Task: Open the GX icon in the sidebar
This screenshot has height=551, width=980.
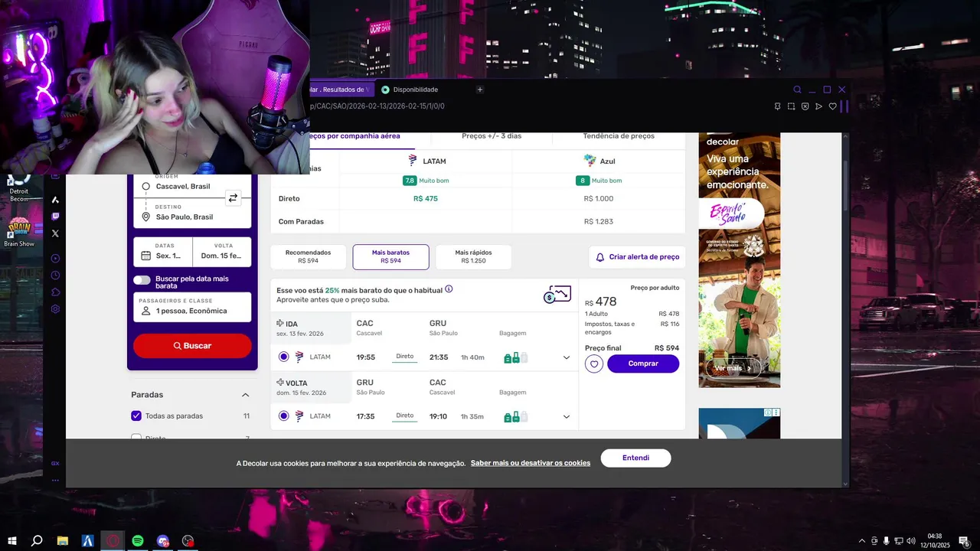Action: click(x=55, y=463)
